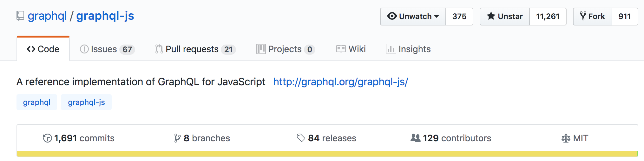View the 375 watchers count
Viewport: 644px width, 161px height.
coord(459,17)
